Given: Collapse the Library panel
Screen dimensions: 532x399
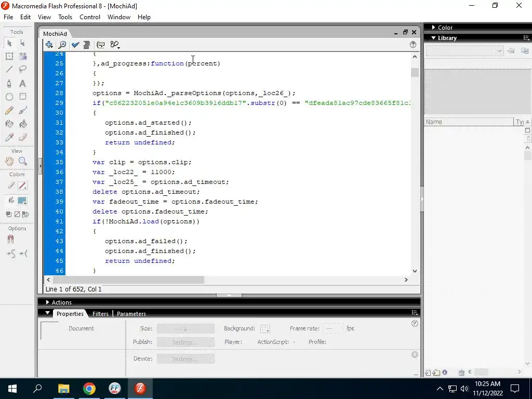Looking at the screenshot, I should tap(434, 38).
